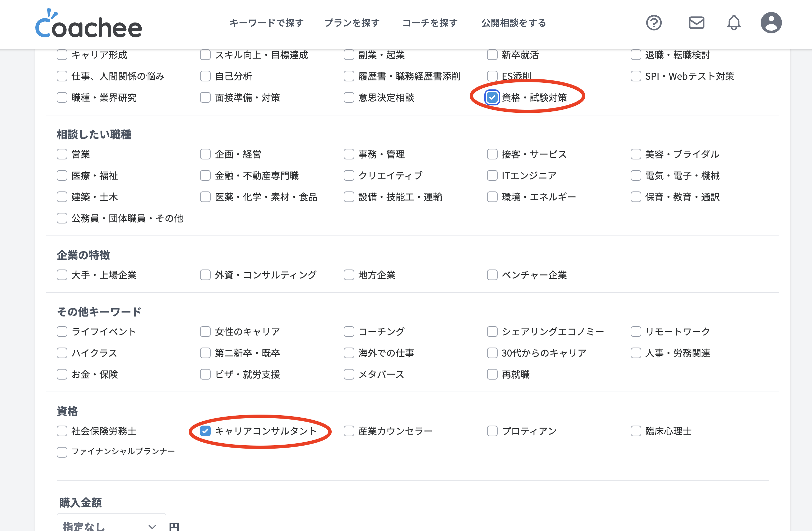Open the user profile avatar icon
Image resolution: width=812 pixels, height=531 pixels.
click(771, 23)
